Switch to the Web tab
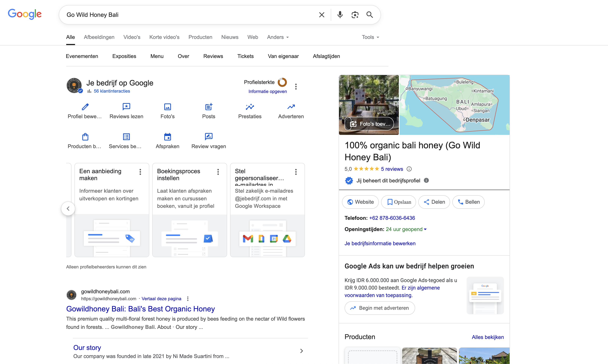 [253, 37]
